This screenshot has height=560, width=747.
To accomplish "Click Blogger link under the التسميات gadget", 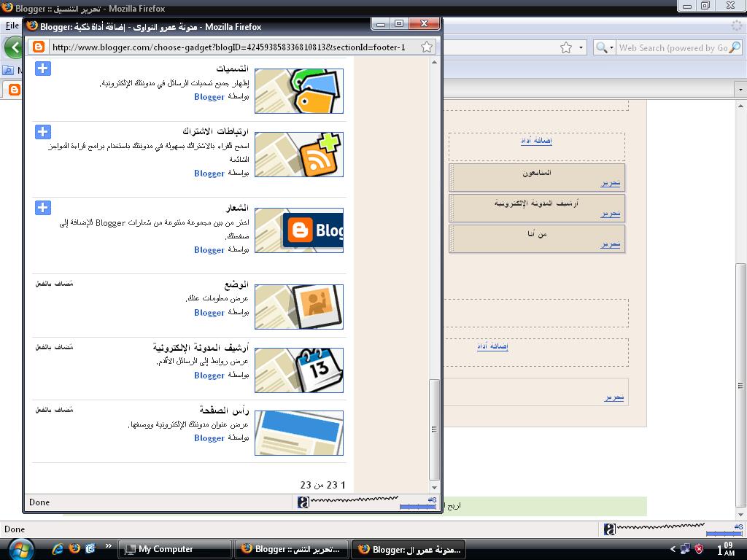I will pos(209,97).
